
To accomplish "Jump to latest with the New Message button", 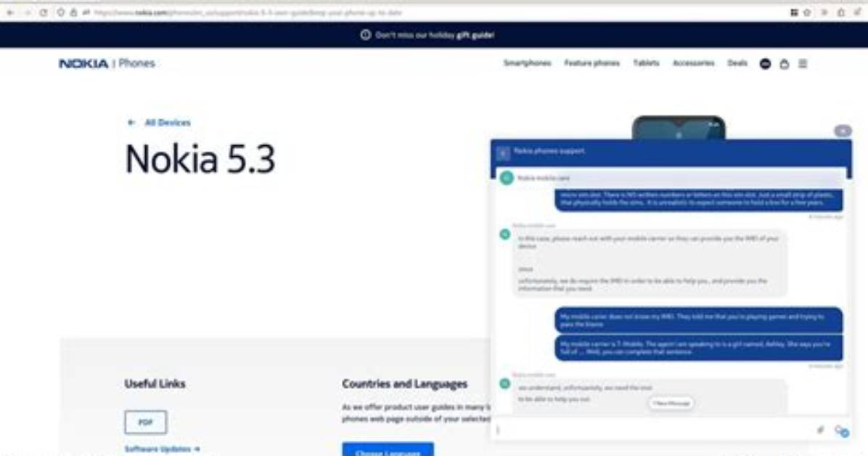I will pyautogui.click(x=671, y=404).
